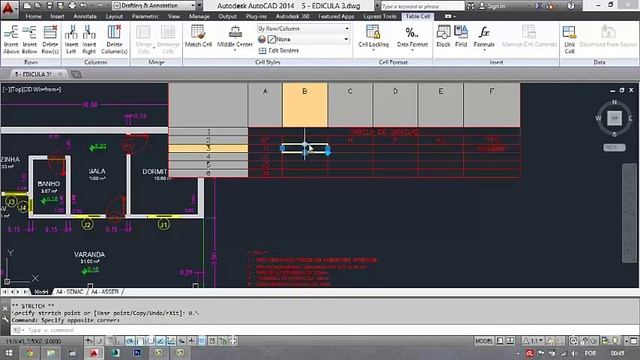Open the Insert ribbon tab

[57, 16]
